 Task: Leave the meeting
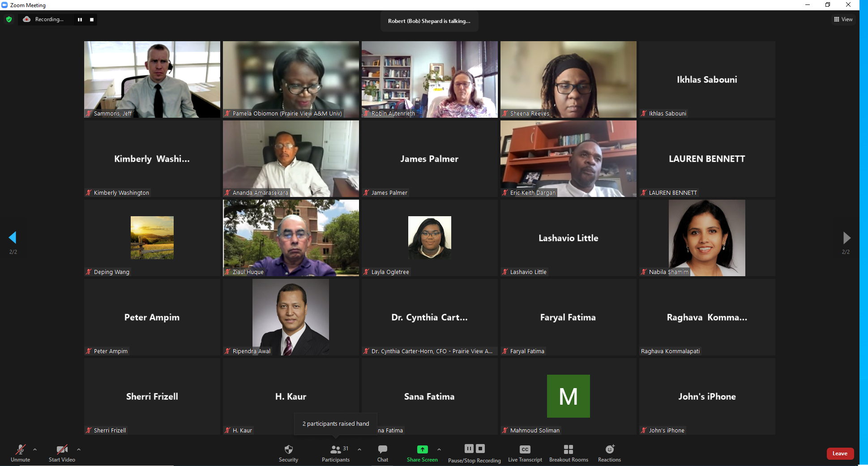(840, 453)
